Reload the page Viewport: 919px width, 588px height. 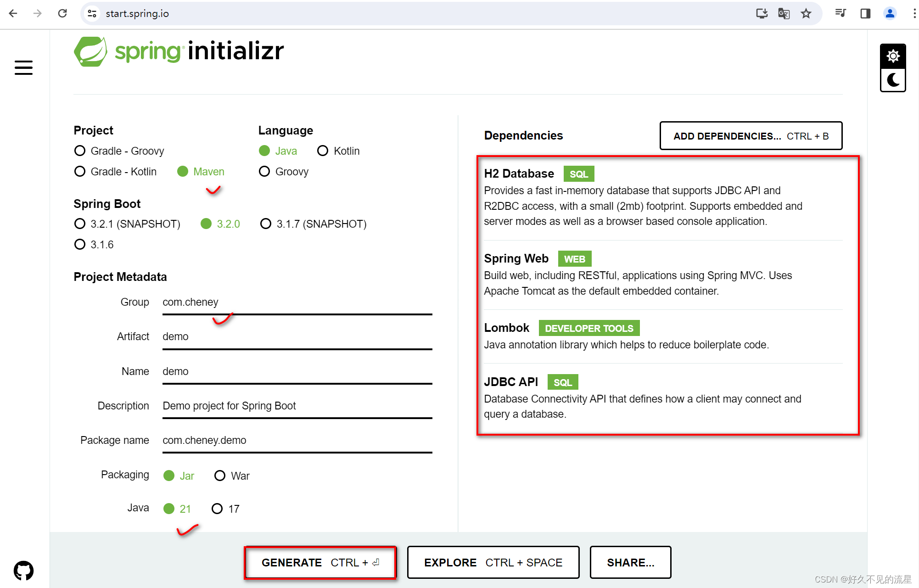click(62, 13)
